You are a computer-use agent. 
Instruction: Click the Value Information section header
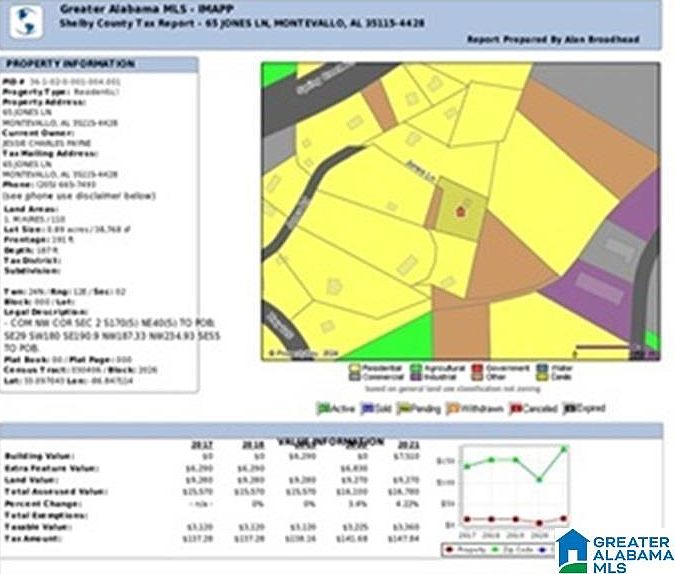(x=331, y=441)
